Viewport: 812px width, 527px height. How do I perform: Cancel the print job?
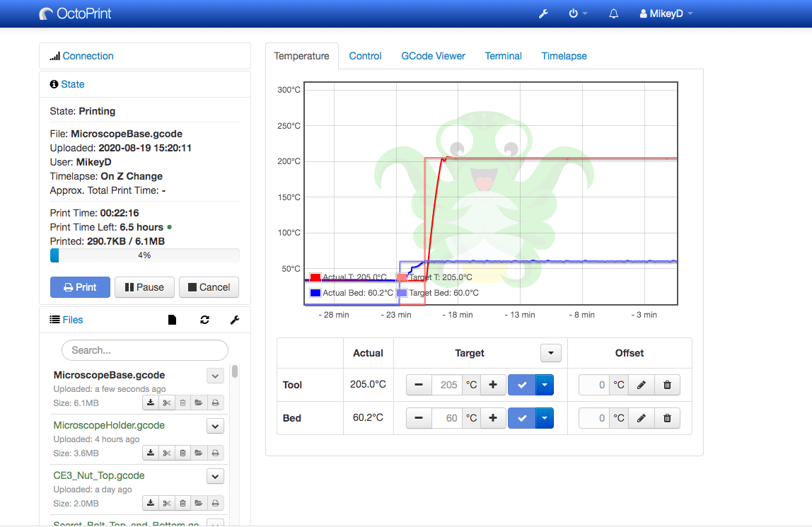[x=209, y=287]
